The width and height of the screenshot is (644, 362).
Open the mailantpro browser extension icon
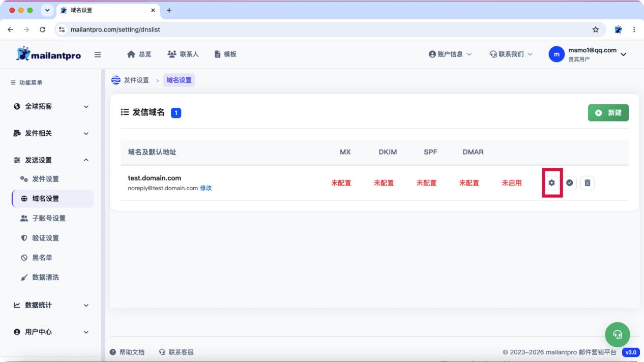(619, 29)
